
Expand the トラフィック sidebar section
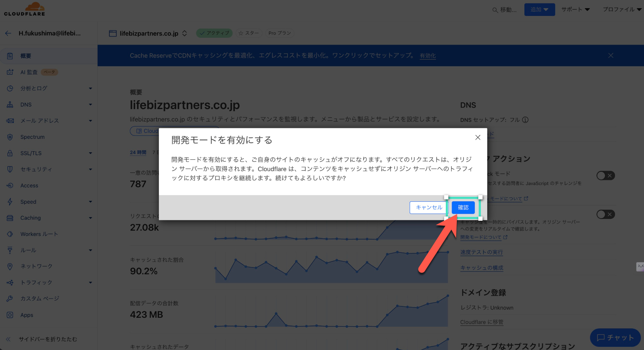[91, 283]
